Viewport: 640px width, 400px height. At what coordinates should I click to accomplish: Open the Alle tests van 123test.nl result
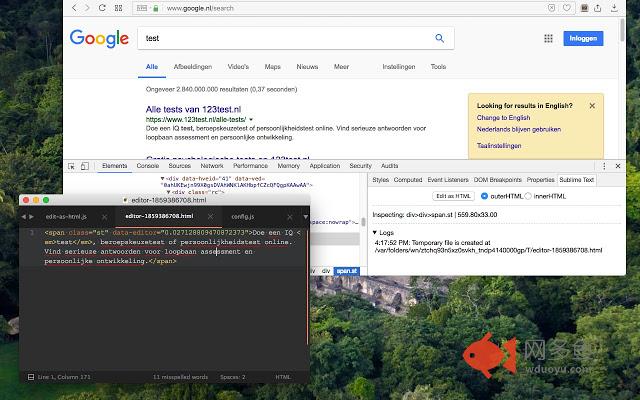pyautogui.click(x=193, y=109)
